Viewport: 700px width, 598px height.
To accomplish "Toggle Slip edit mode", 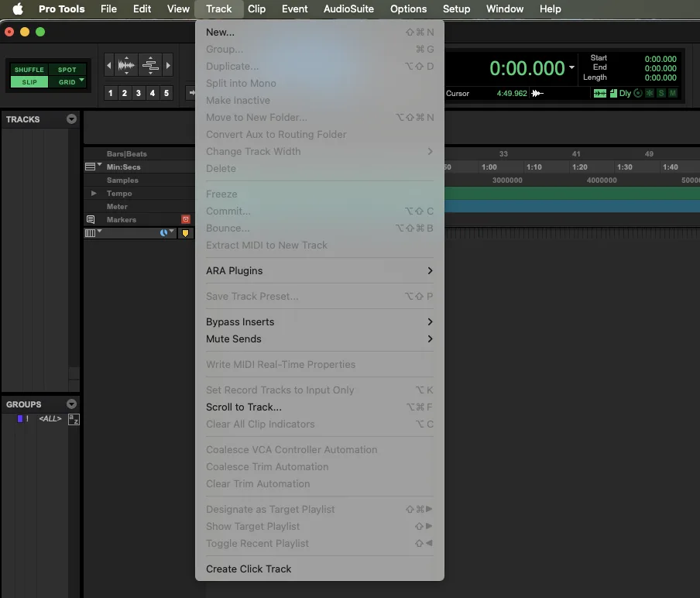I will coord(29,82).
